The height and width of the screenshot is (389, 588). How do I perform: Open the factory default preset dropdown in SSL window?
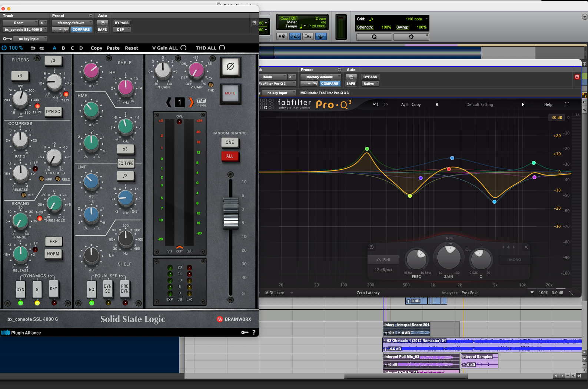(72, 23)
